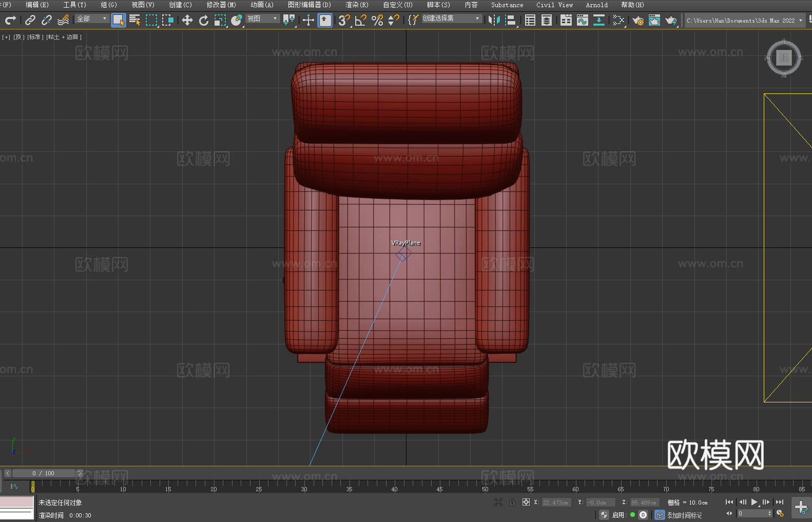Click Use Pivot Point Center icon
The width and height of the screenshot is (812, 522).
tap(289, 20)
